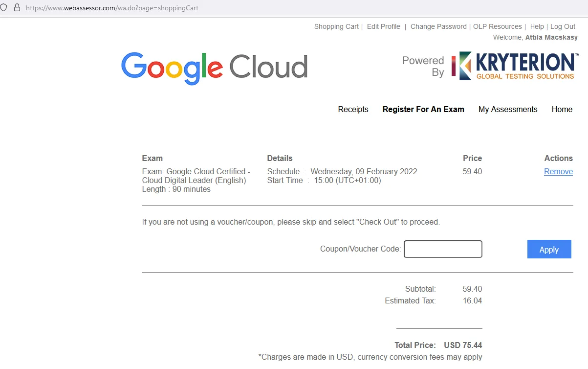The height and width of the screenshot is (369, 588).
Task: Click the Coupon/Voucher Code field
Action: pos(443,249)
